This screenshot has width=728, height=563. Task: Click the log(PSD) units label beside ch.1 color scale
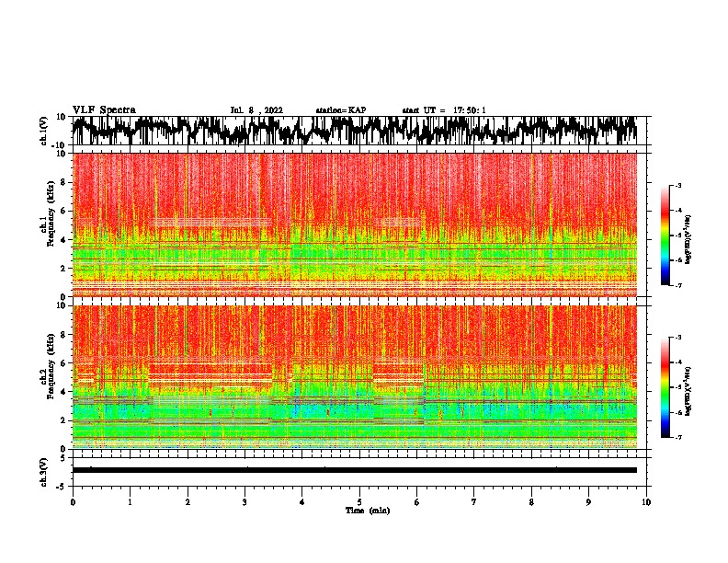(688, 240)
